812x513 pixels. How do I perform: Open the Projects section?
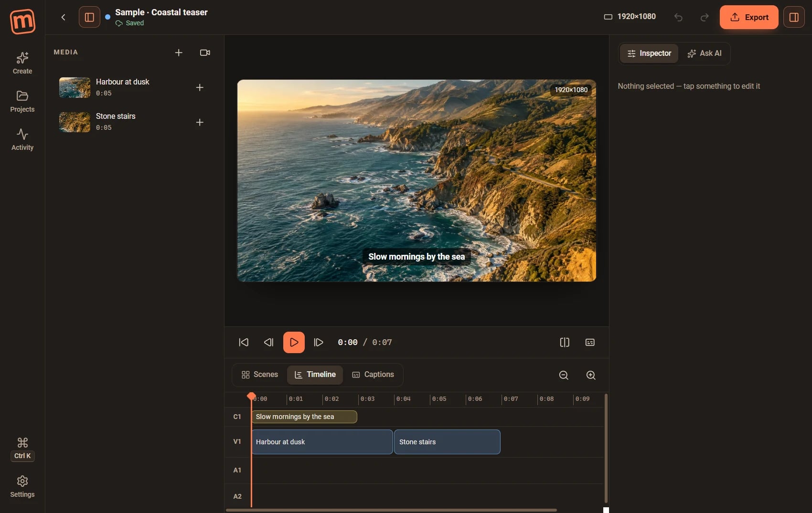pos(22,101)
